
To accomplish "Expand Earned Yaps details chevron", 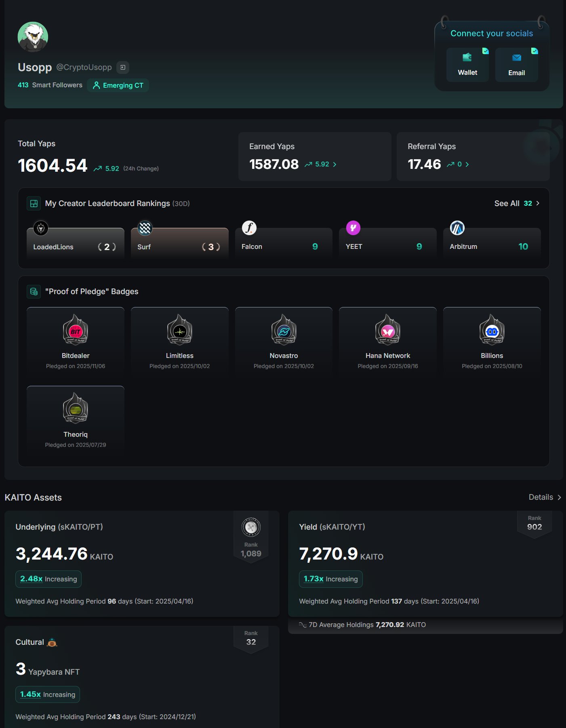I will pyautogui.click(x=335, y=164).
